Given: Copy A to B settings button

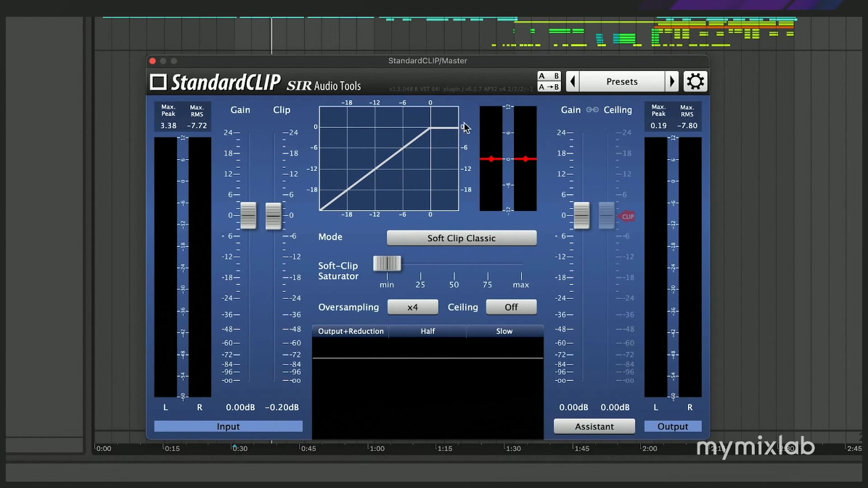Looking at the screenshot, I should coord(549,87).
